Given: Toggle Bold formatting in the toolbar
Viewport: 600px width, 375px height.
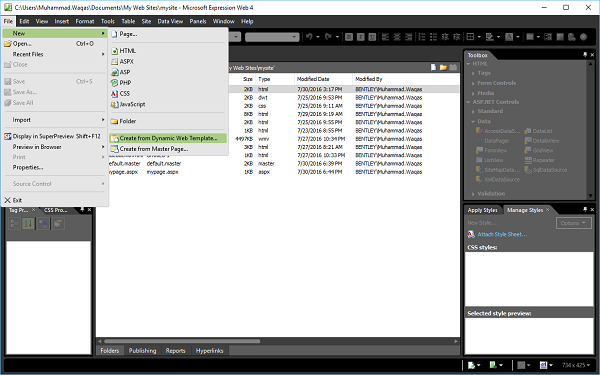Looking at the screenshot, I should point(349,37).
